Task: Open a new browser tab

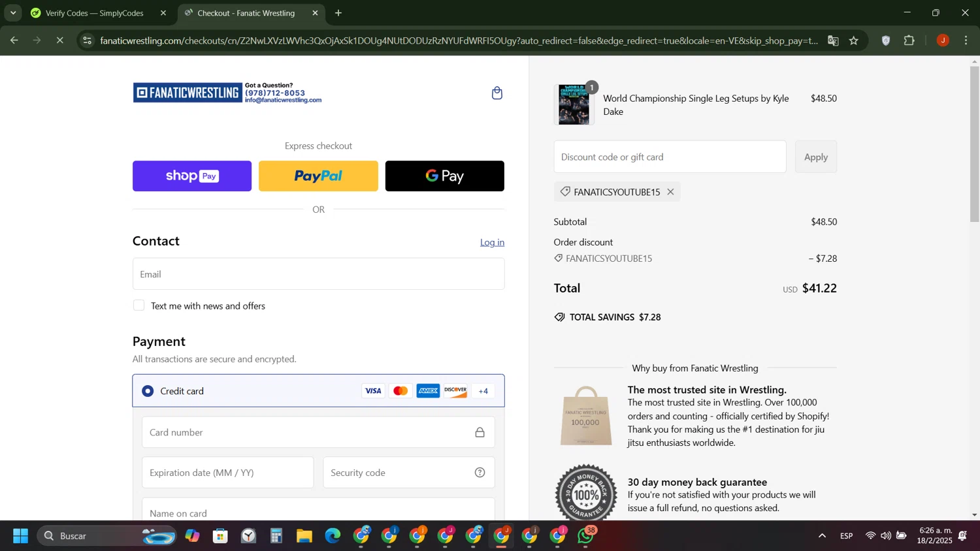Action: point(338,13)
